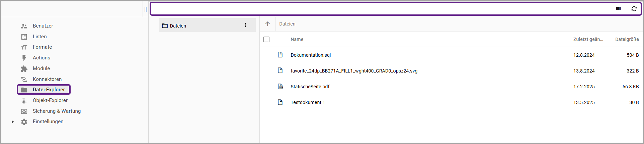
Task: Click the Module puzzle icon
Action: click(24, 68)
